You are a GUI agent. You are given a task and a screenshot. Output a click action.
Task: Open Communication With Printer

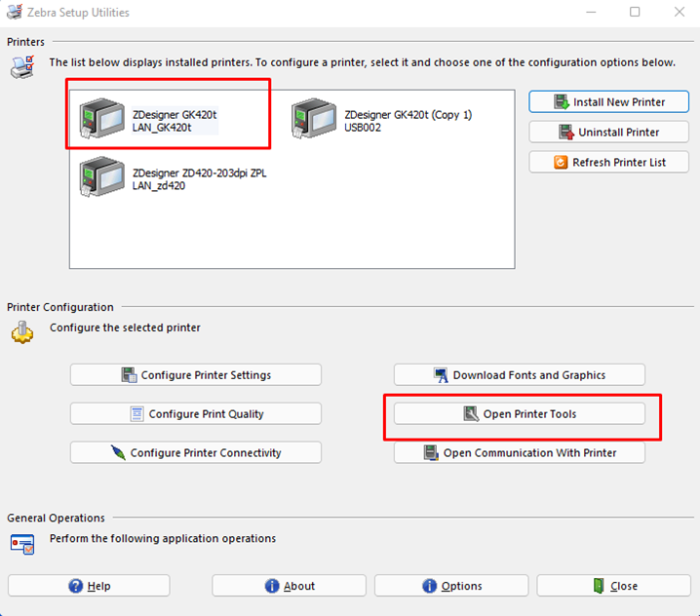[520, 452]
